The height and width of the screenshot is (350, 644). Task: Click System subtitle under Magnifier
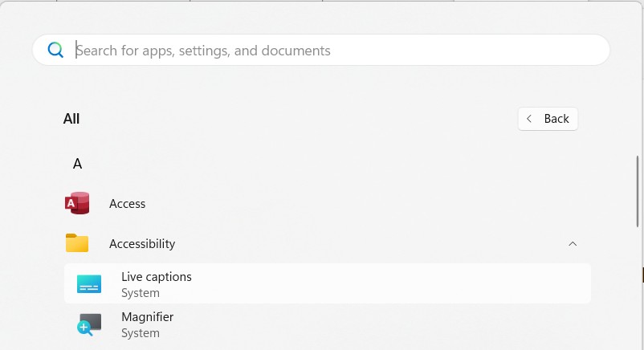141,333
